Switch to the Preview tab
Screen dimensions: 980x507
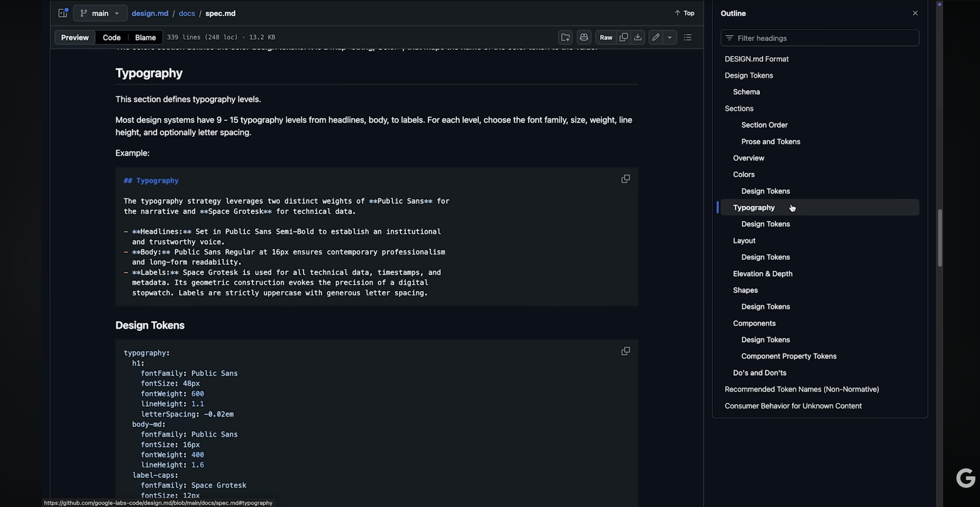click(75, 37)
